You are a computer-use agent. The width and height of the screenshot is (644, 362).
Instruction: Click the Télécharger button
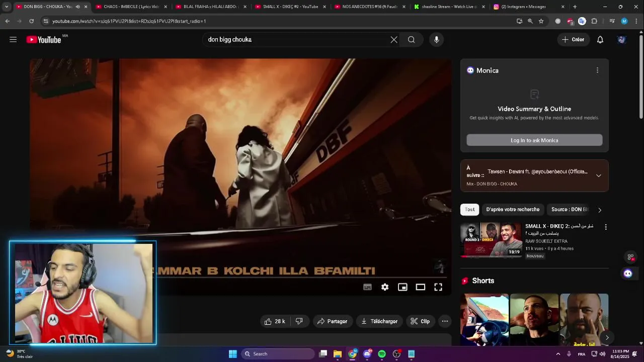tap(379, 321)
